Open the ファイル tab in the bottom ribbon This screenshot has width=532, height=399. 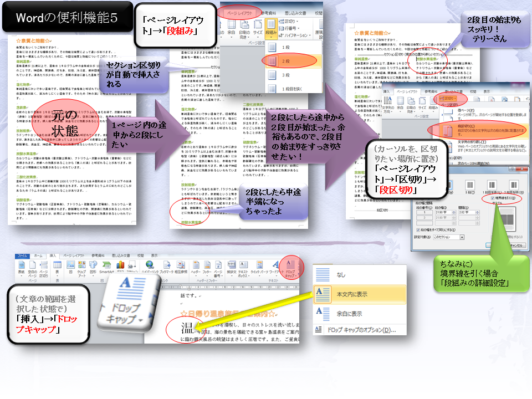pos(22,255)
